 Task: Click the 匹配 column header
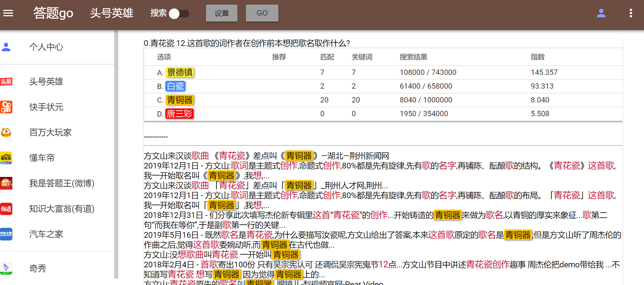[x=327, y=57]
